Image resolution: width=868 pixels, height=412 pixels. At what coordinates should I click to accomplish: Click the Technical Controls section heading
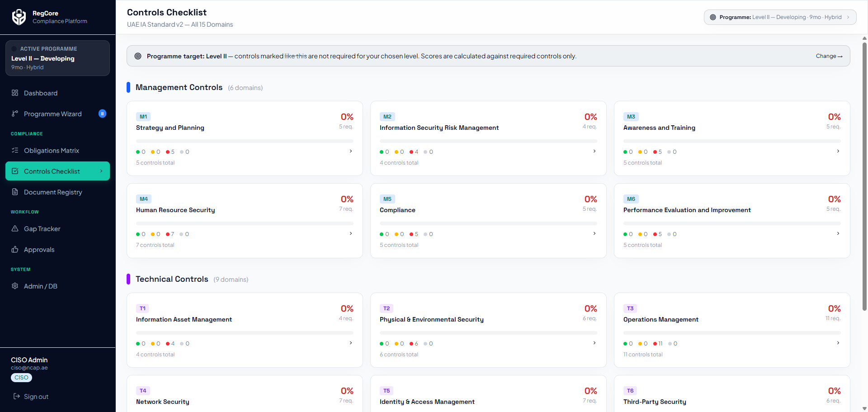172,279
